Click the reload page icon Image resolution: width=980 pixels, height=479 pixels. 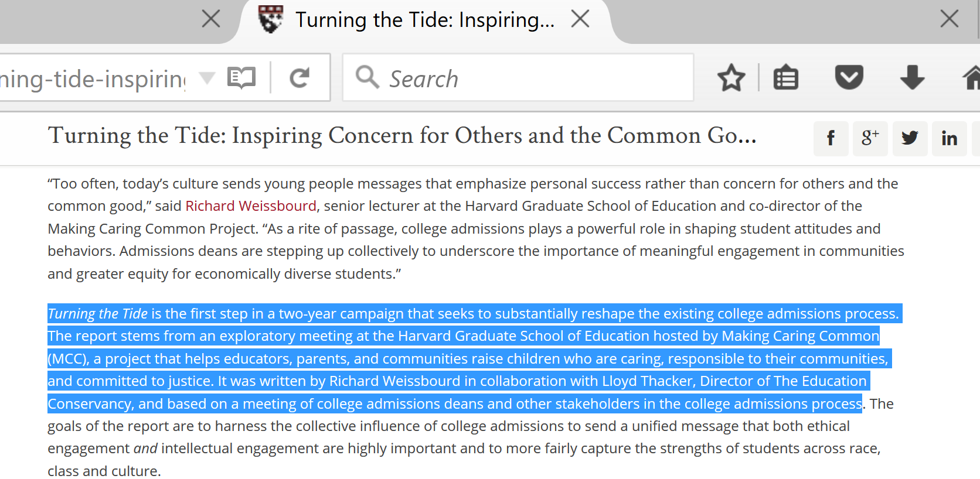[x=300, y=77]
